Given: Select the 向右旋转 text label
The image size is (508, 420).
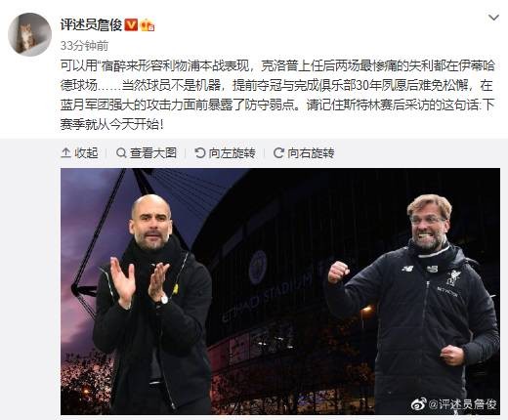Looking at the screenshot, I should point(311,152).
